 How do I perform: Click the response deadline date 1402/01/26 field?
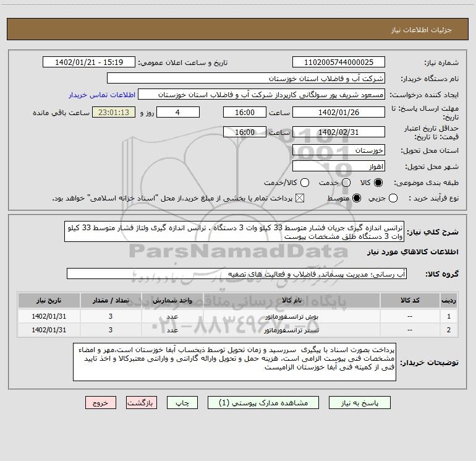click(x=339, y=113)
